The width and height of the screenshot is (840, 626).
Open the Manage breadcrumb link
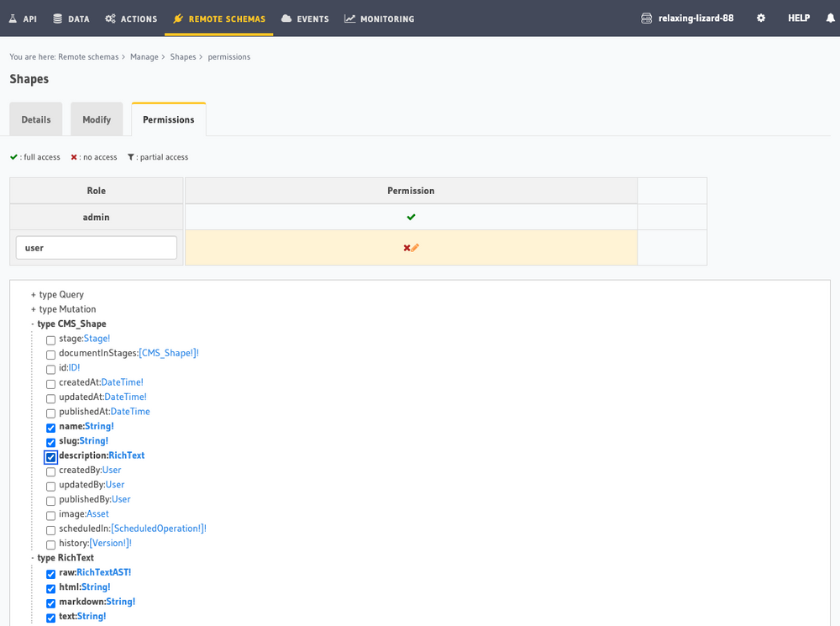pyautogui.click(x=144, y=56)
